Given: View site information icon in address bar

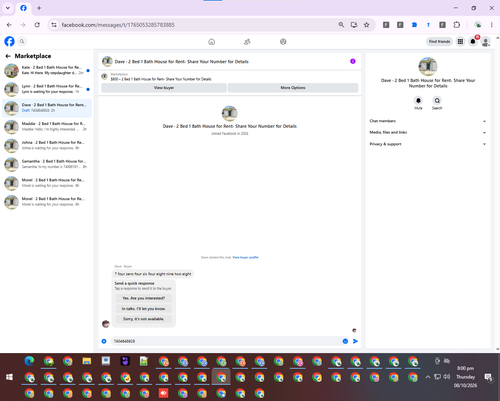Looking at the screenshot, I should coord(54,25).
